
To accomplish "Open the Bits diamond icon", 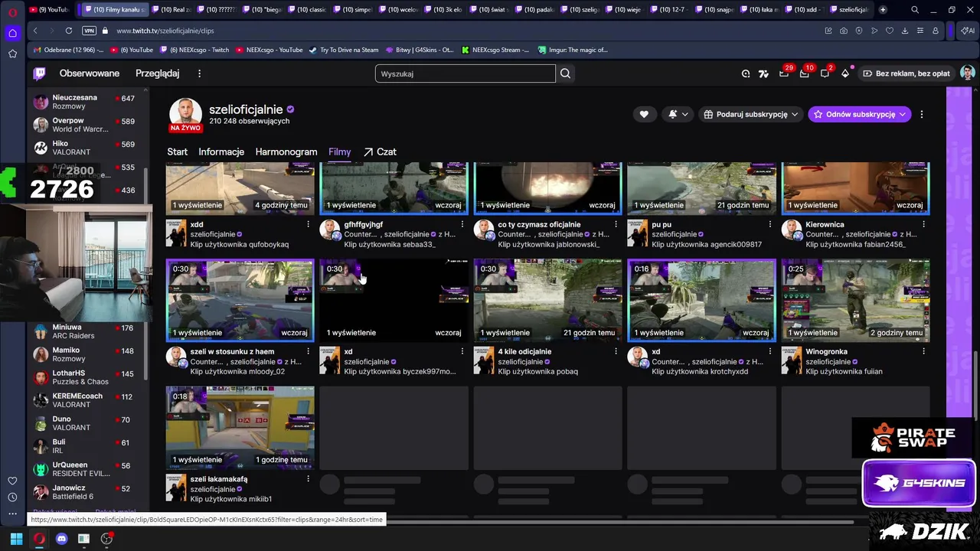I will click(x=845, y=73).
